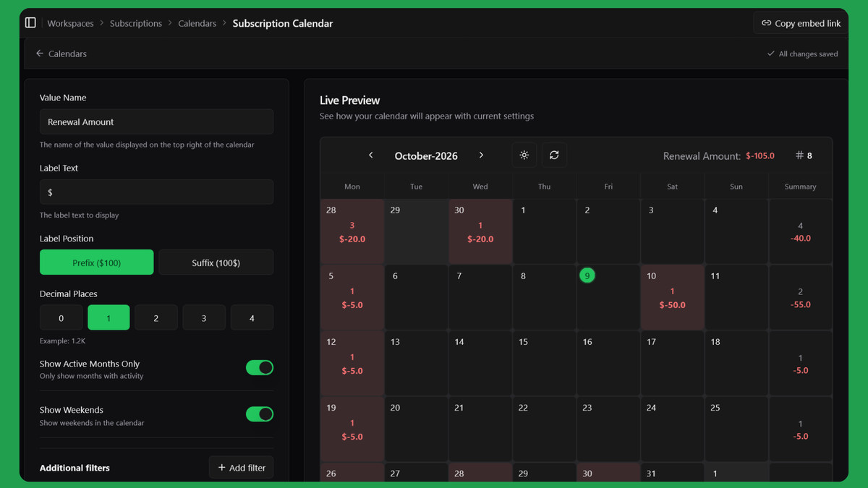868x488 pixels.
Task: Click the back arrow next to Calendars
Action: pyautogui.click(x=40, y=53)
